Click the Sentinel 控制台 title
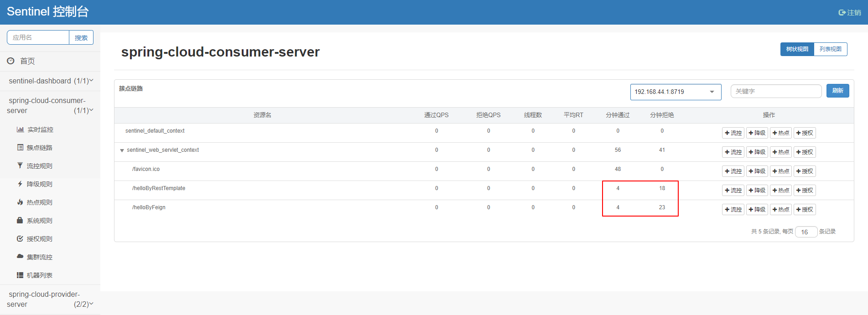The width and height of the screenshot is (868, 315). pos(47,12)
